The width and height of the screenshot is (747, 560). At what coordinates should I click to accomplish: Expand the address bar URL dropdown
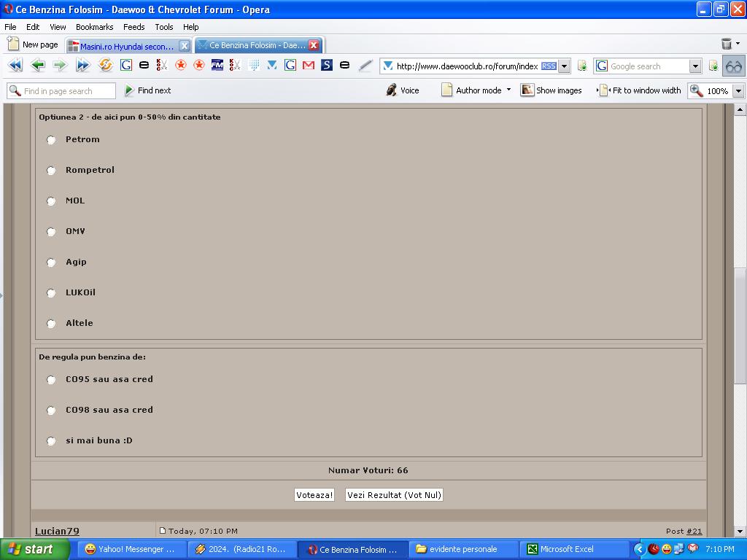click(x=564, y=66)
